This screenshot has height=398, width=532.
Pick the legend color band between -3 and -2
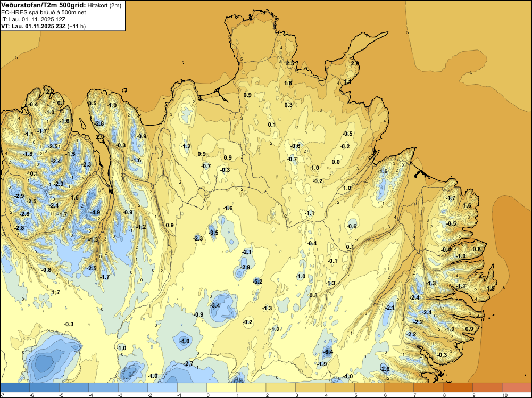point(133,387)
